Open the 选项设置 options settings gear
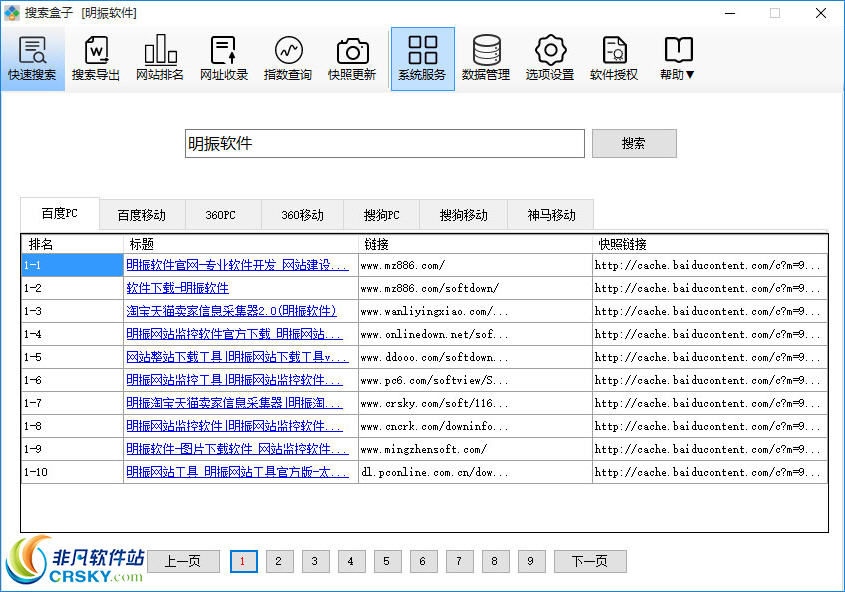Screen dimensions: 845x592 click(x=550, y=59)
